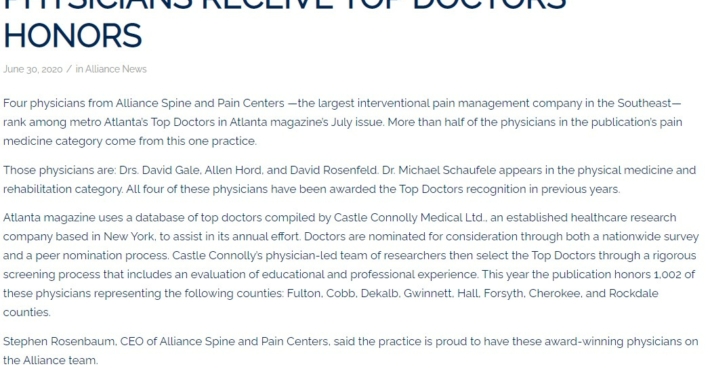Click the June 30, 2020 post date

coord(33,69)
